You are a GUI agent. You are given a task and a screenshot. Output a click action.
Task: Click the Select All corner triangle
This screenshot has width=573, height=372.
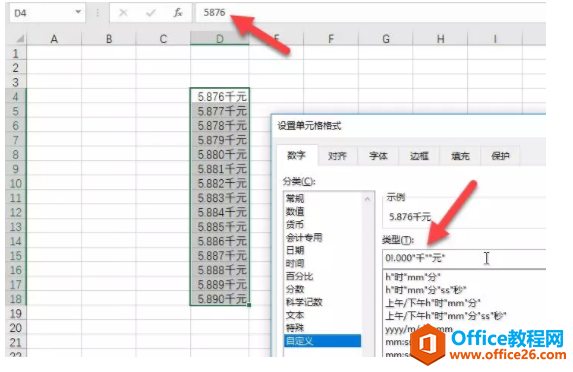click(20, 39)
